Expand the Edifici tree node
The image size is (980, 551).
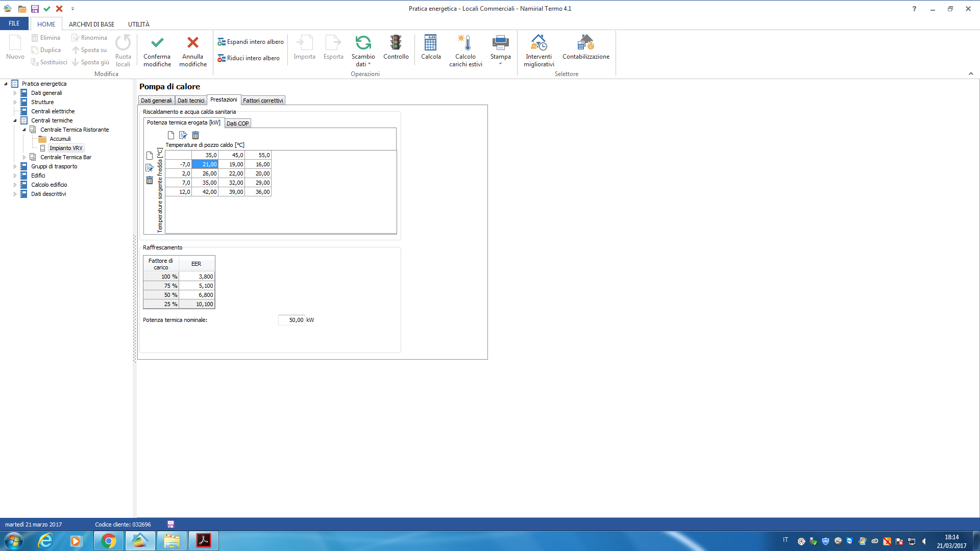tap(15, 176)
